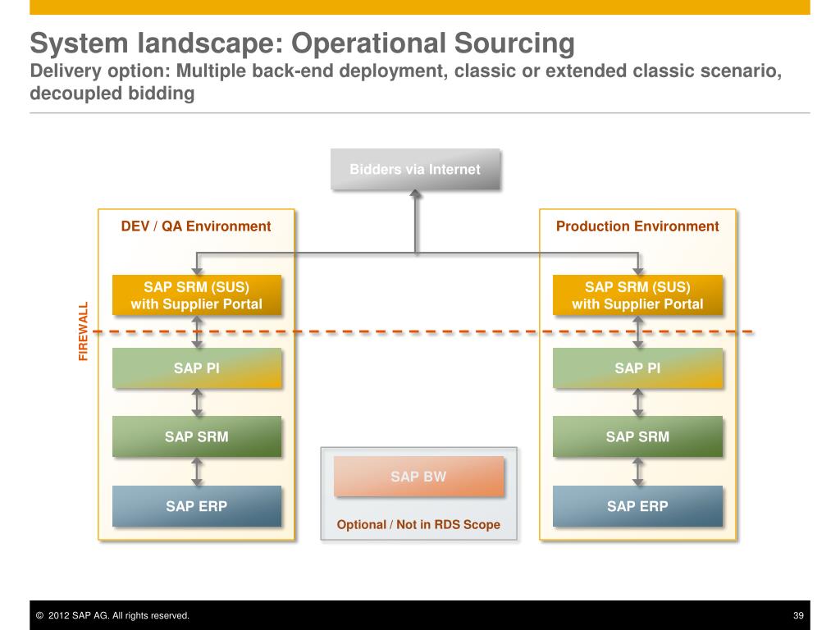Viewport: 840px width, 630px height.
Task: Click the "Bidders via Internet" box
Action: coord(415,169)
